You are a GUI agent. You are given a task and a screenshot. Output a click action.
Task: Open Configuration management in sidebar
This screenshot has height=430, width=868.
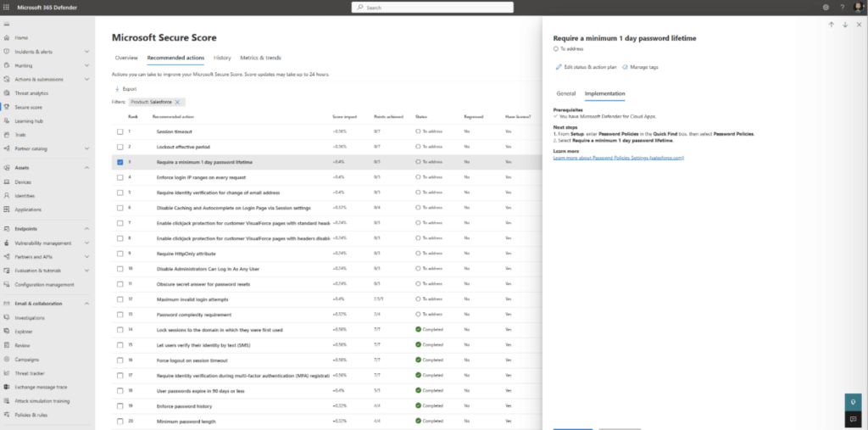pyautogui.click(x=44, y=284)
